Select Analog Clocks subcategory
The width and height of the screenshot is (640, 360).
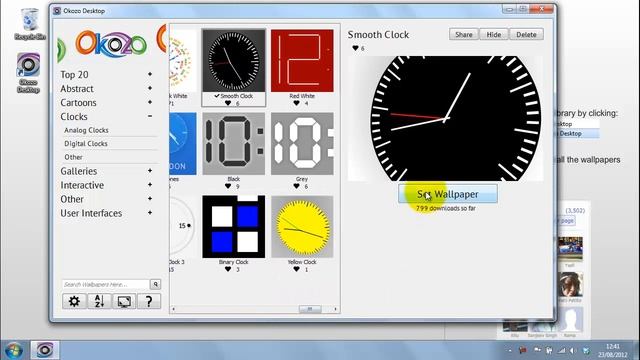coord(86,130)
